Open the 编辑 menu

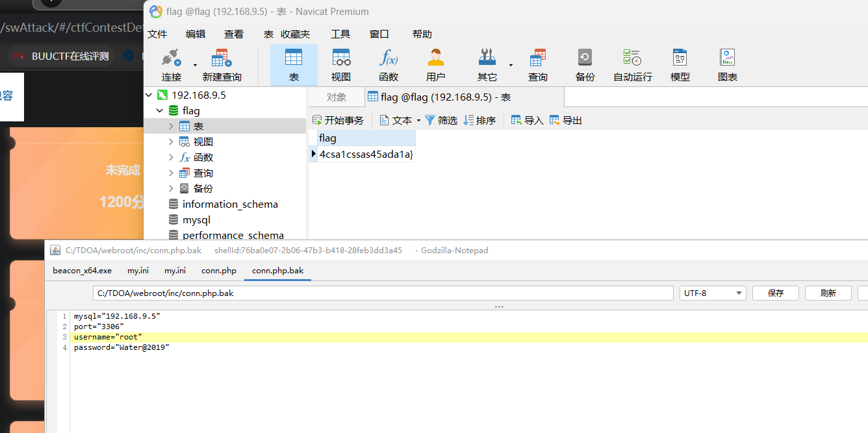click(x=196, y=34)
